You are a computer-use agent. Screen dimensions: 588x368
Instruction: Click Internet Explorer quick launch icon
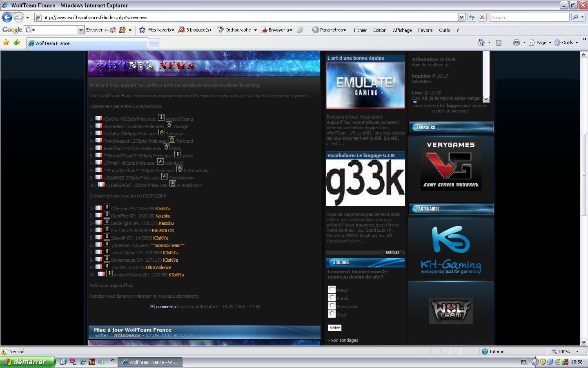pyautogui.click(x=82, y=362)
